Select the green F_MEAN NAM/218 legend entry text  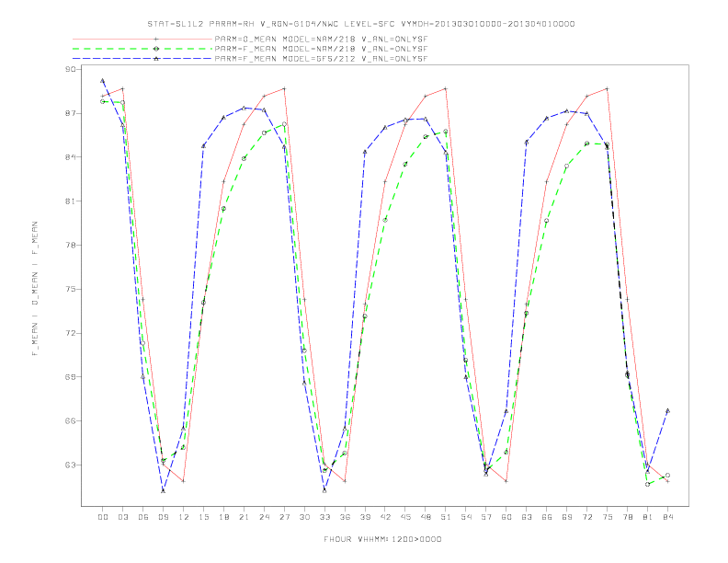[321, 49]
